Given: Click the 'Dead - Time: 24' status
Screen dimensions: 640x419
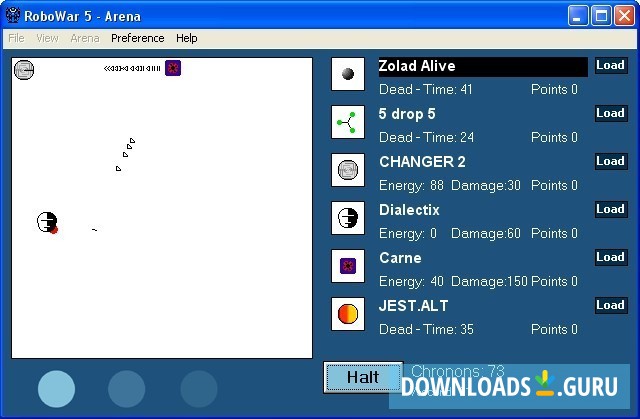Looking at the screenshot, I should tap(426, 137).
